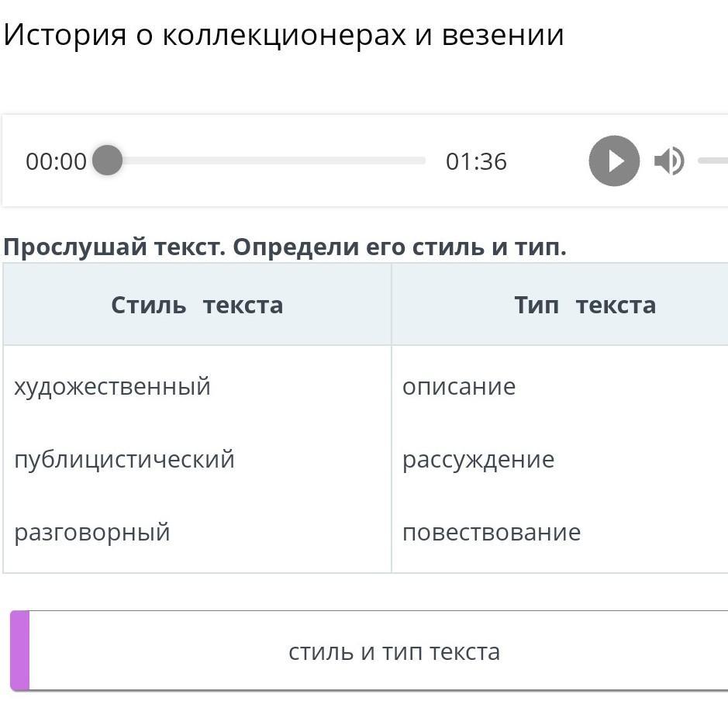Image resolution: width=728 pixels, height=708 pixels.
Task: Open the «стиль и тип текста» answer field
Action: [x=394, y=651]
